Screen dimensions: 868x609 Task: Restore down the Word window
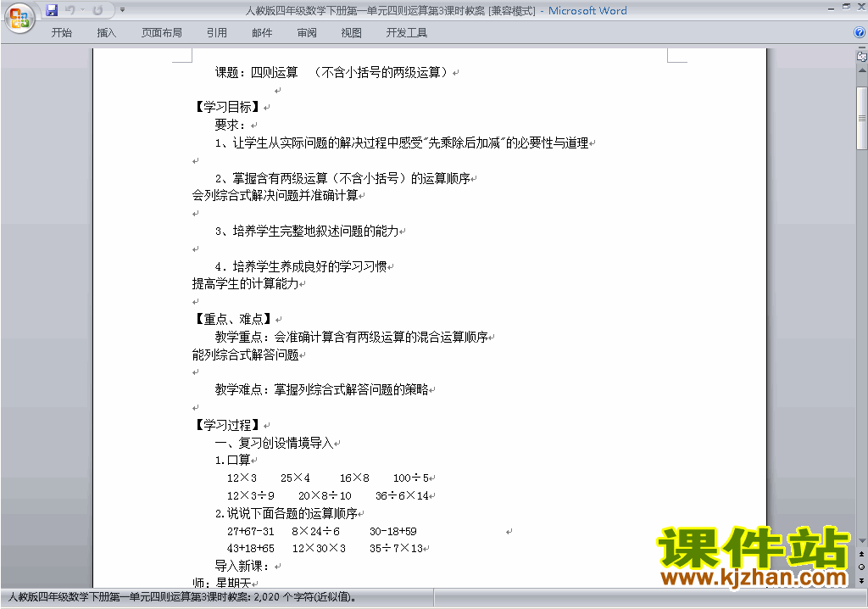click(x=847, y=7)
